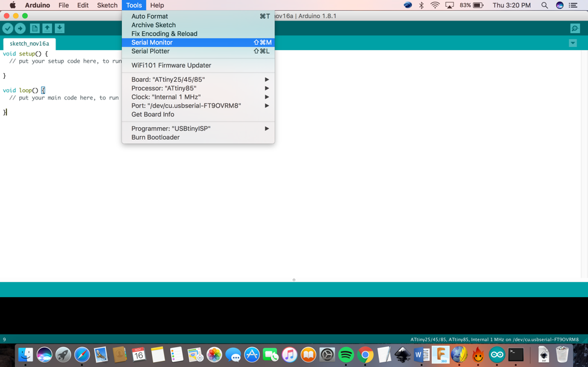This screenshot has height=367, width=588.
Task: Open the File menu
Action: (64, 5)
